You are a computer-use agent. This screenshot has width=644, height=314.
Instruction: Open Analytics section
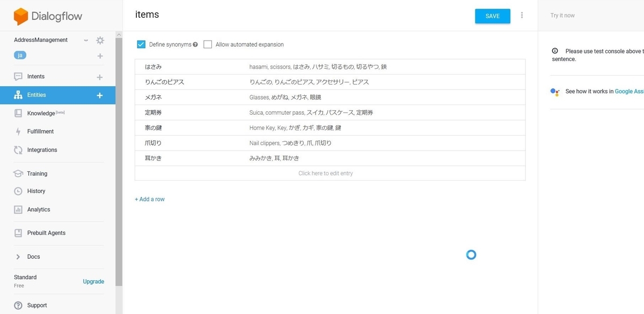click(39, 210)
